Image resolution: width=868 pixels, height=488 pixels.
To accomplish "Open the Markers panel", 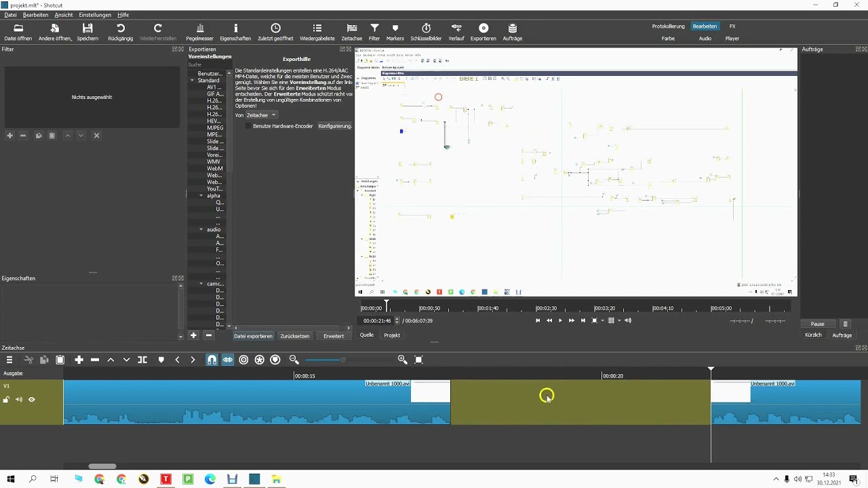I will click(x=395, y=32).
